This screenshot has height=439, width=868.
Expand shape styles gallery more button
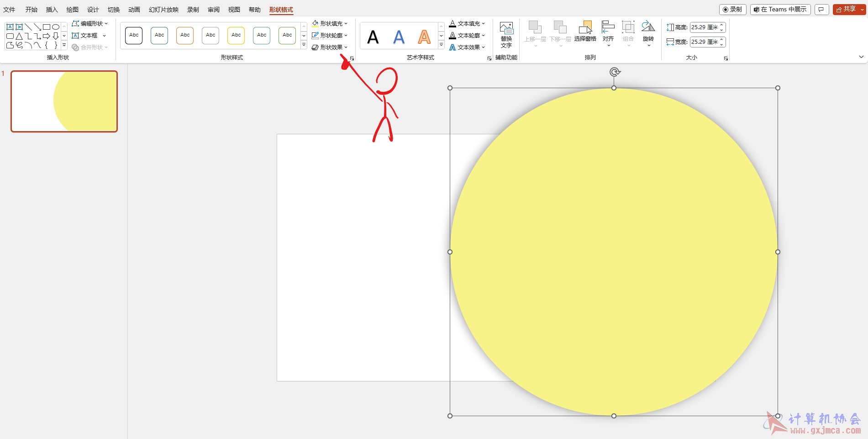304,45
